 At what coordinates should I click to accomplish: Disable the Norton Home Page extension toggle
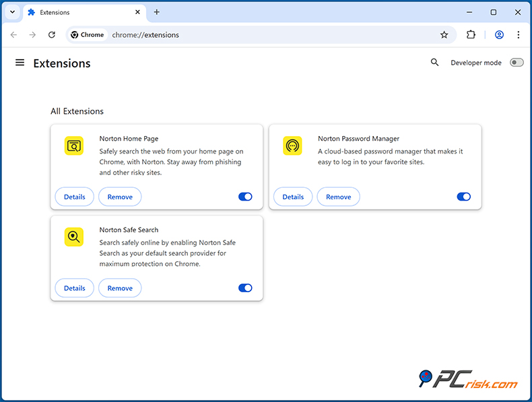[x=245, y=197]
